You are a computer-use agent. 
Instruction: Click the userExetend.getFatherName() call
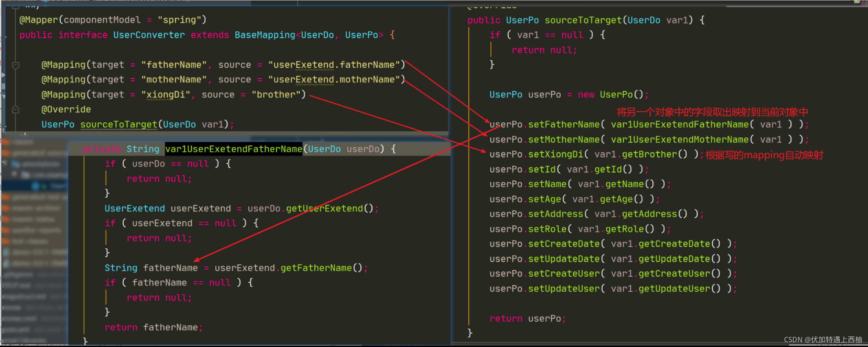(289, 268)
